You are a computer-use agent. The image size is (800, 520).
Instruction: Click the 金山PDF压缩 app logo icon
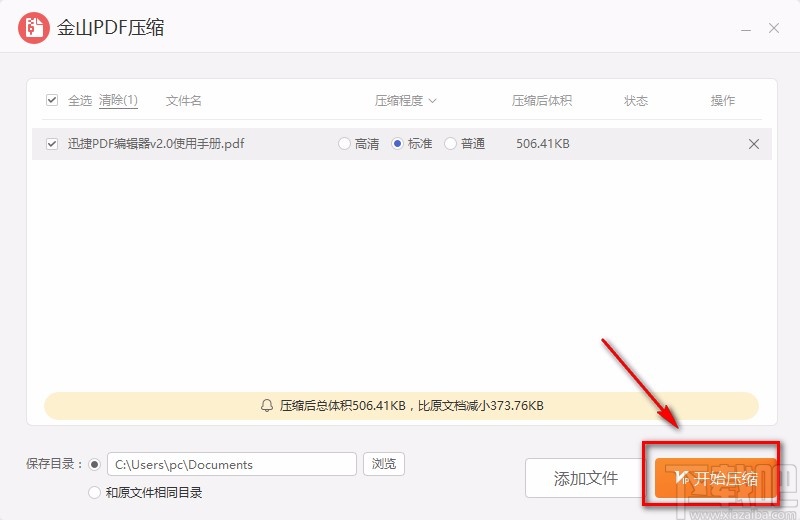[34, 28]
